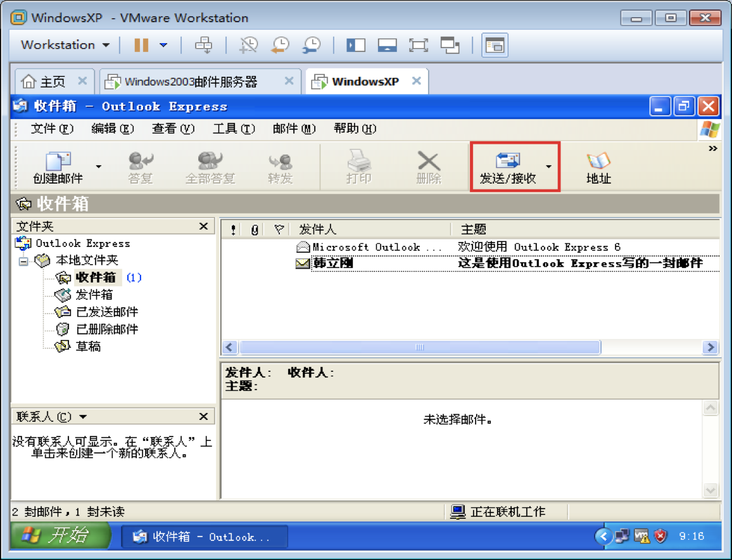Click VMware manage snapshots icon
The image size is (732, 560).
pyautogui.click(x=312, y=46)
